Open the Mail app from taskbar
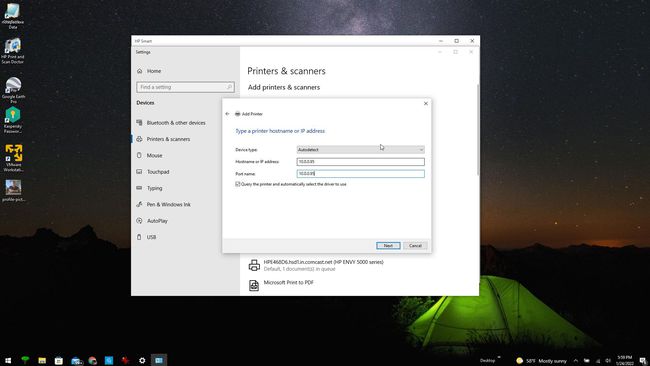Screen dimensions: 650x366 click(76, 361)
